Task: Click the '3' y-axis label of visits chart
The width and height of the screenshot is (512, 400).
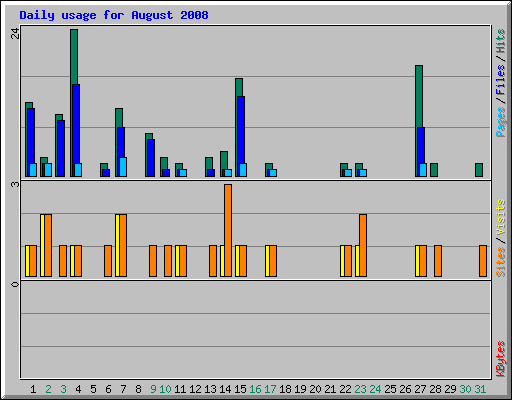Action: [15, 184]
